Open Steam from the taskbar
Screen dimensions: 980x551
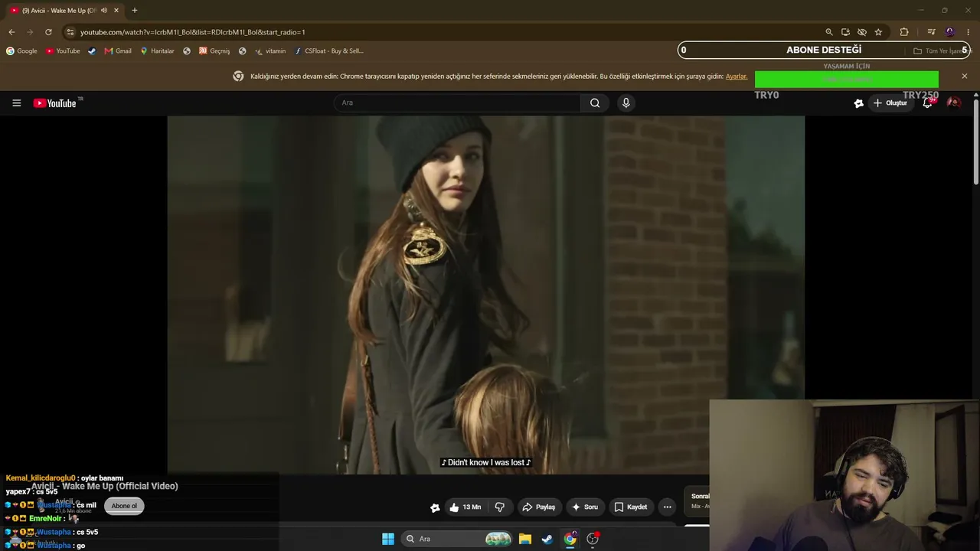click(547, 539)
